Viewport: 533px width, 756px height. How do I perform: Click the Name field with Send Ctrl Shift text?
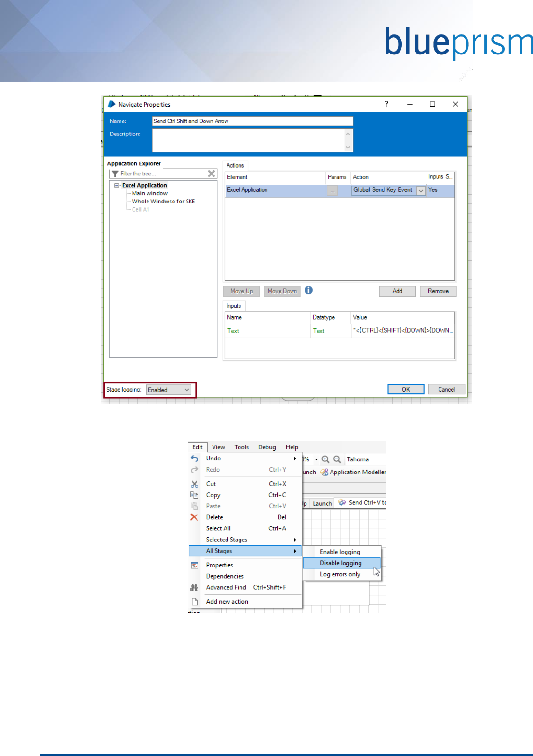coord(253,121)
